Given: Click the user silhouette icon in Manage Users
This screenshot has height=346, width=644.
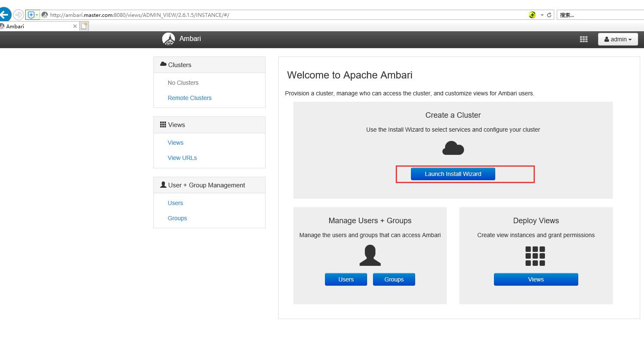Looking at the screenshot, I should point(370,256).
